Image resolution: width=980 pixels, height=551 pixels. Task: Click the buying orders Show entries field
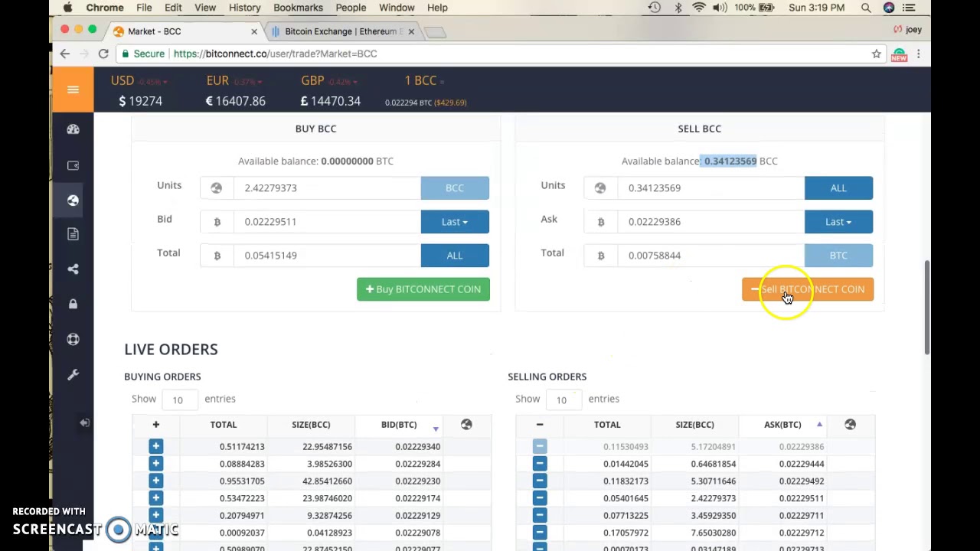(181, 399)
